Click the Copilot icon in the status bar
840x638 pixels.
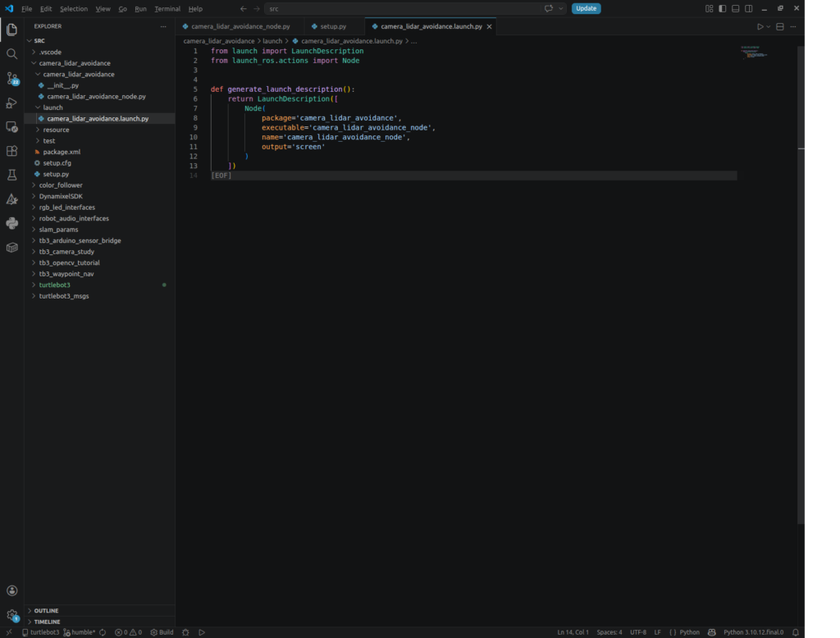[711, 632]
